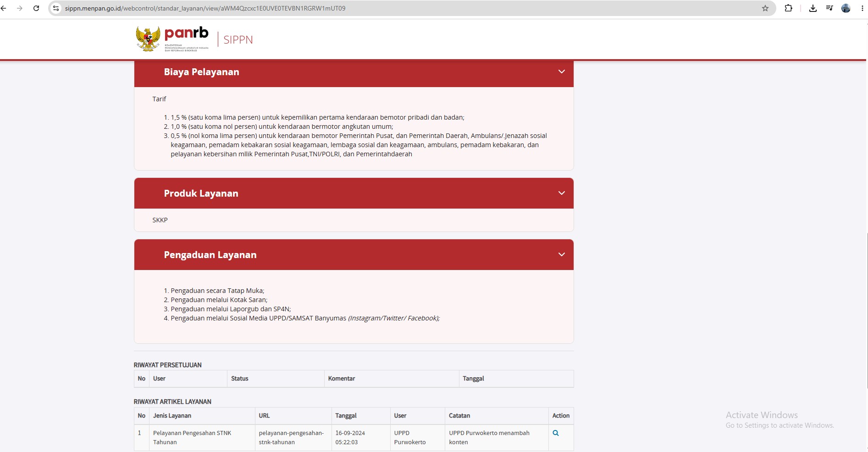Open the browser extensions puzzle icon
Screen dimensions: 868x452
point(789,8)
